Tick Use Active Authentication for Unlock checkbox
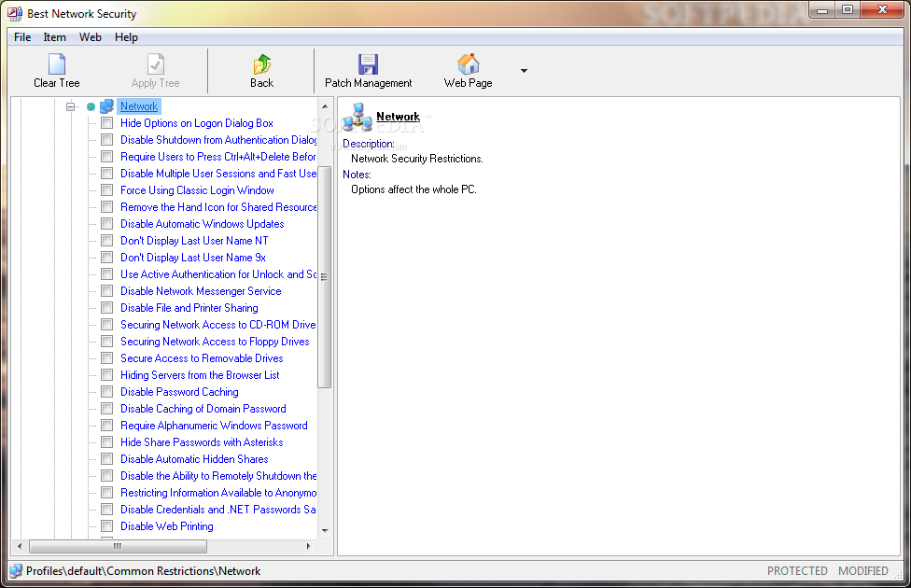Viewport: 911px width, 588px height. coord(107,274)
